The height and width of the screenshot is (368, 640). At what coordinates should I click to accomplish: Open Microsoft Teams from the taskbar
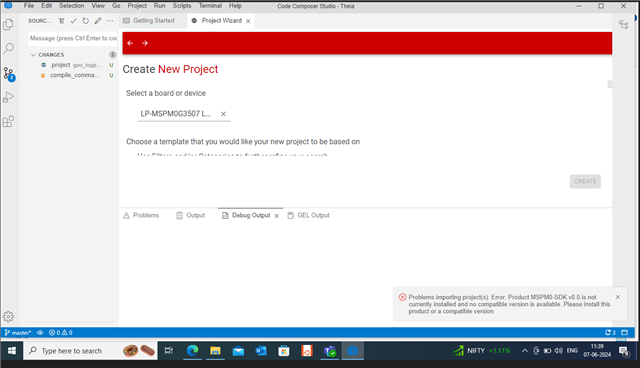(330, 351)
